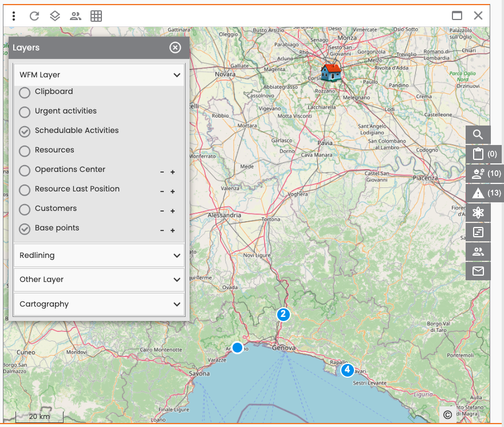Click the refresh map icon
Viewport: 504px width, 427px height.
(34, 16)
